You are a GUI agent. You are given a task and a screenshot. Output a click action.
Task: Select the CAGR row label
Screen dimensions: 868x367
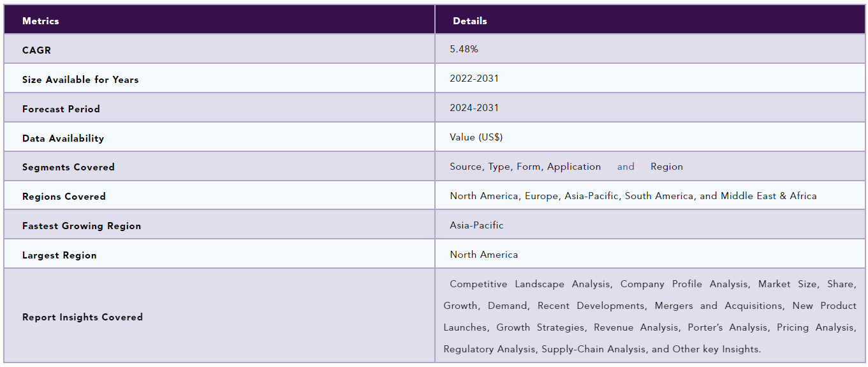pyautogui.click(x=36, y=50)
